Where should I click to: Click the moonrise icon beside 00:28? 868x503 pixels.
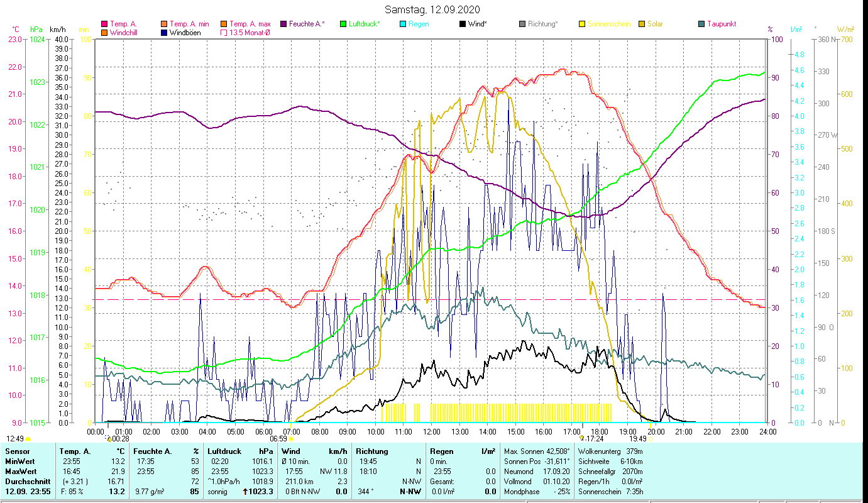tap(109, 439)
